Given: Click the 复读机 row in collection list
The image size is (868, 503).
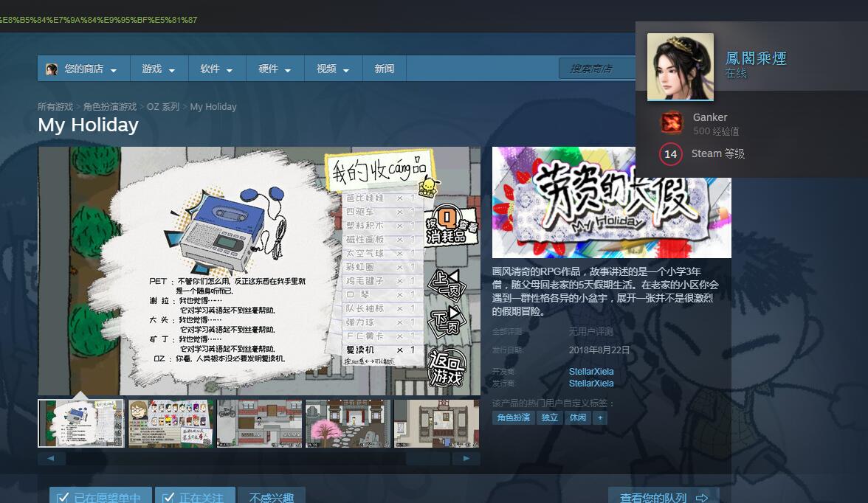Looking at the screenshot, I should coord(382,350).
